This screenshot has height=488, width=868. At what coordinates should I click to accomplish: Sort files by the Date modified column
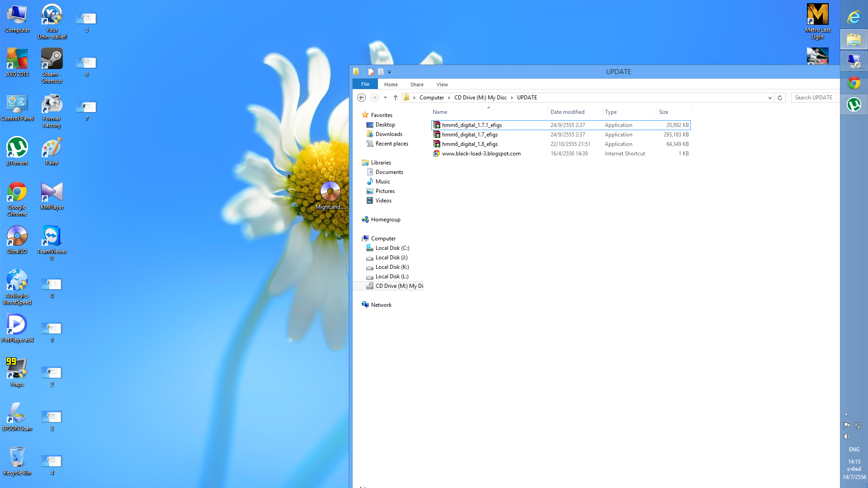click(567, 112)
